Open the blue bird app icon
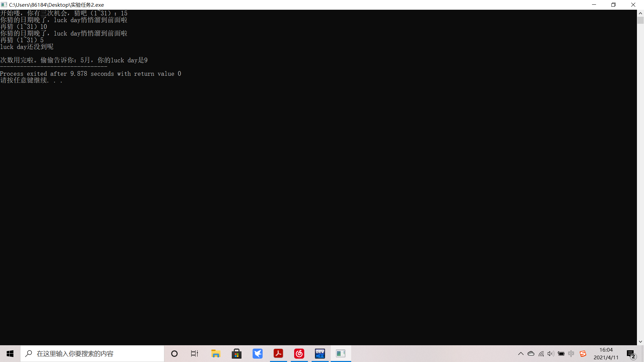 tap(258, 354)
